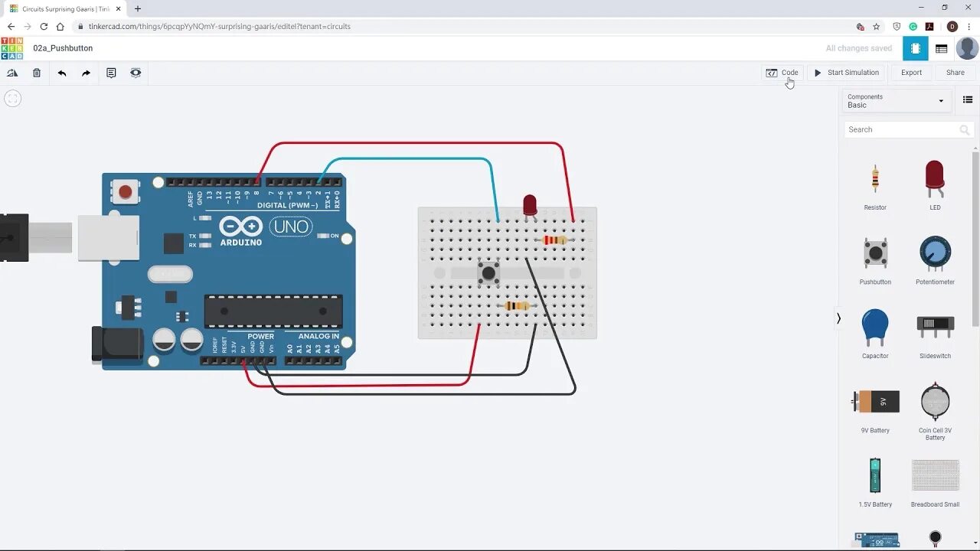
Task: Select the Coin Cell 3V Battery
Action: click(935, 411)
